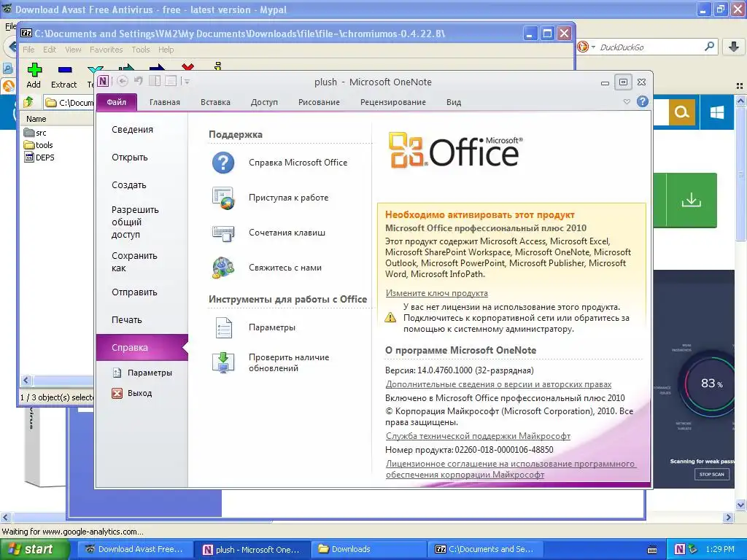Viewport: 747px width, 560px height.
Task: Click the Приступая к работе icon
Action: (x=223, y=198)
